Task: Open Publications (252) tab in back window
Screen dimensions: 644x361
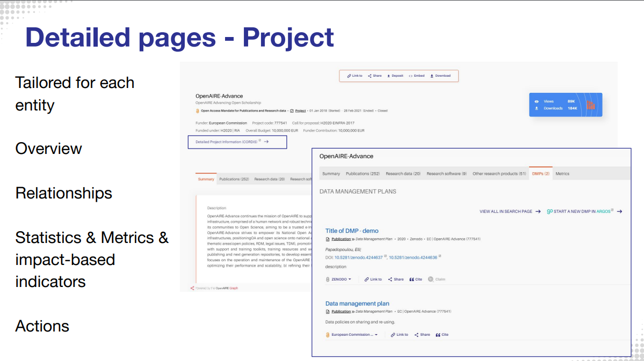Action: (x=234, y=179)
